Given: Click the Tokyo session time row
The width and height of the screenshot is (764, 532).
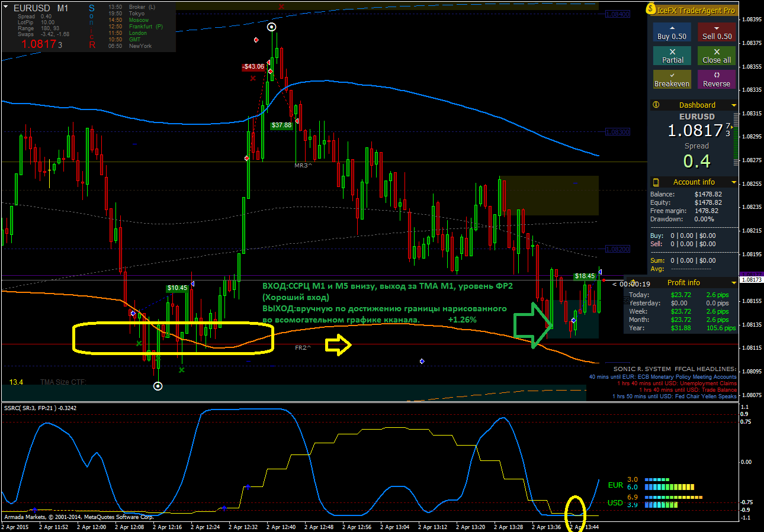Looking at the screenshot, I should click(127, 14).
